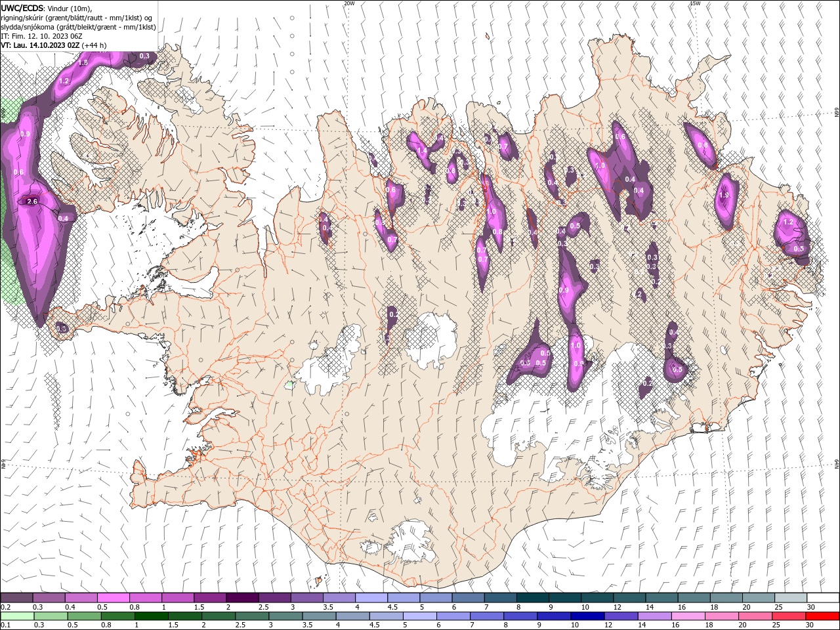
Task: Pick the darkest purple 2 swatch, upper legend bar
Action: click(242, 598)
